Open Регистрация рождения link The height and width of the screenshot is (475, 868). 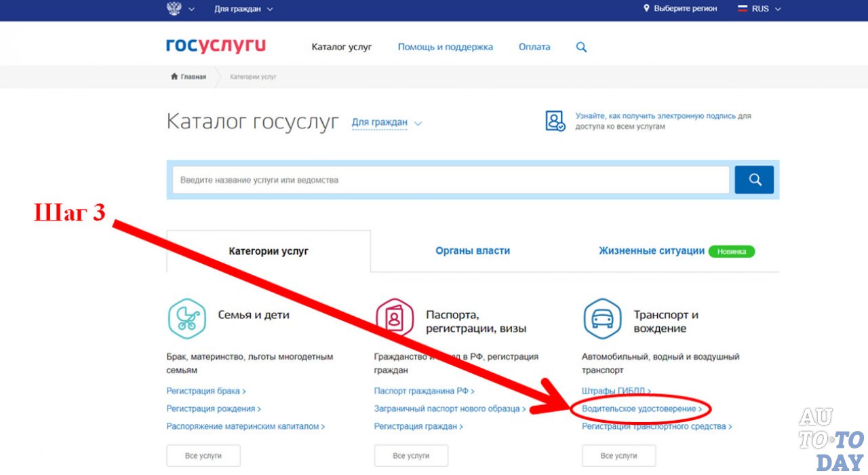[214, 408]
